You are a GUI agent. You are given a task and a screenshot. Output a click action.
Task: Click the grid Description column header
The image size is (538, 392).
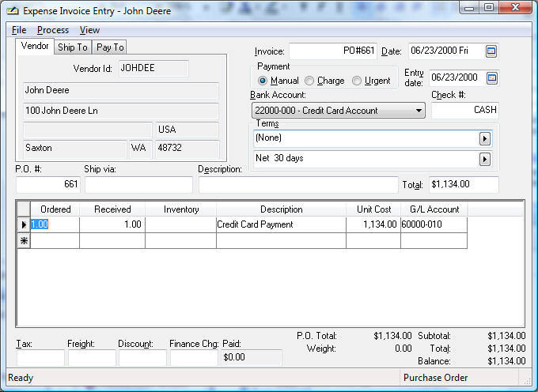pos(282,209)
